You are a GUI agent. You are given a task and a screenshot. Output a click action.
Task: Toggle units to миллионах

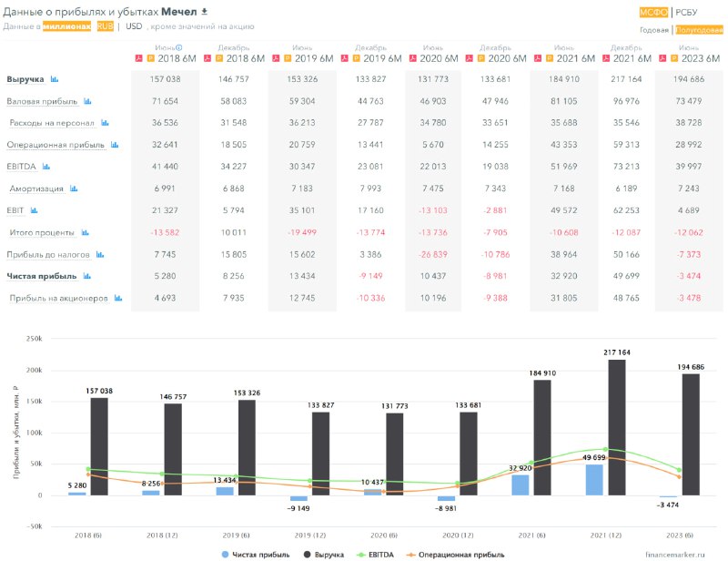pyautogui.click(x=66, y=26)
